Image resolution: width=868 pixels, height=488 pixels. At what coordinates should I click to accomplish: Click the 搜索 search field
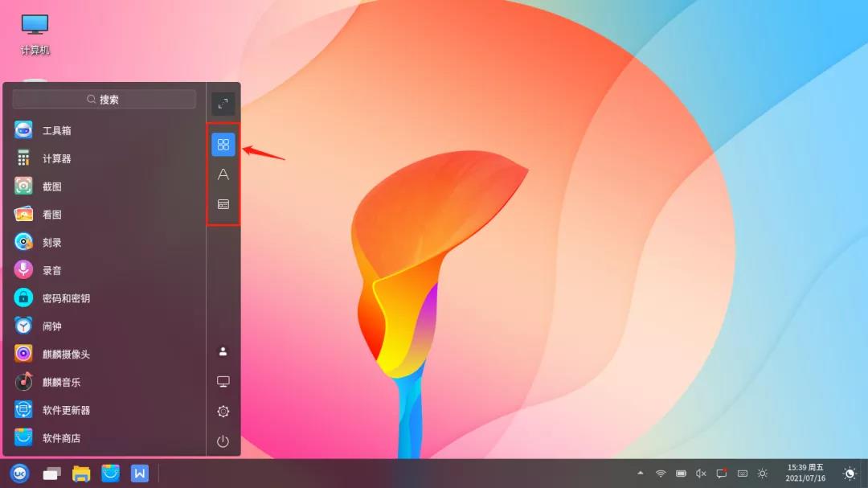tap(104, 100)
